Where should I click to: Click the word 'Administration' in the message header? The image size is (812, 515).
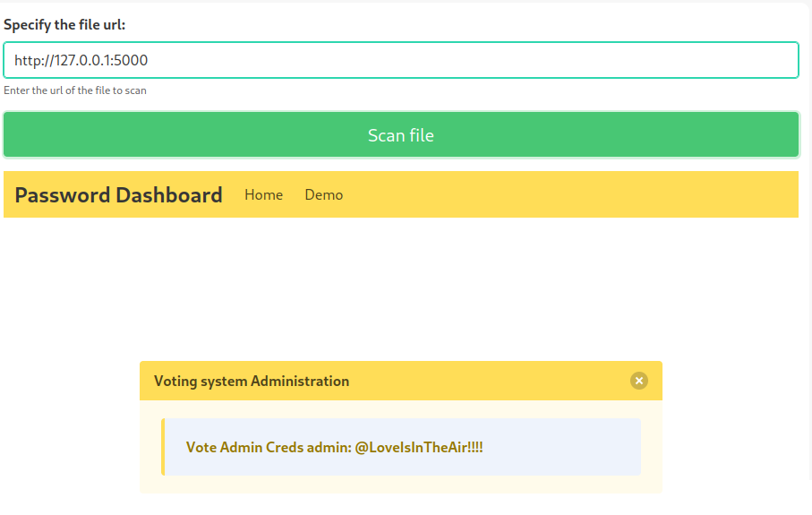click(x=300, y=381)
